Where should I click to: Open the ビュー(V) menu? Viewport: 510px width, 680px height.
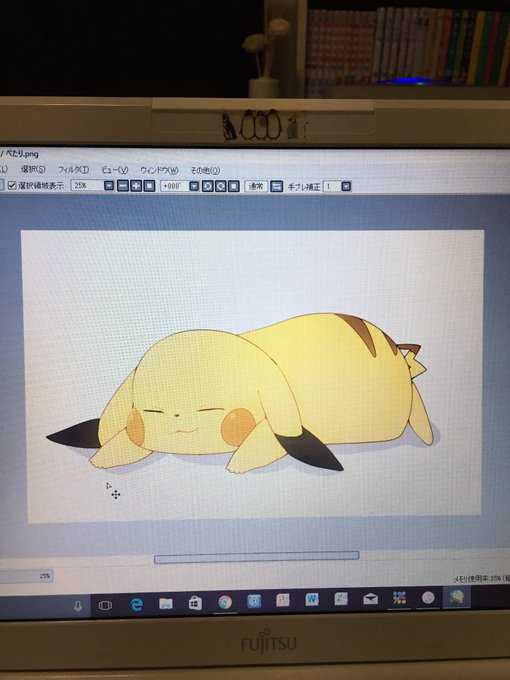click(x=114, y=170)
